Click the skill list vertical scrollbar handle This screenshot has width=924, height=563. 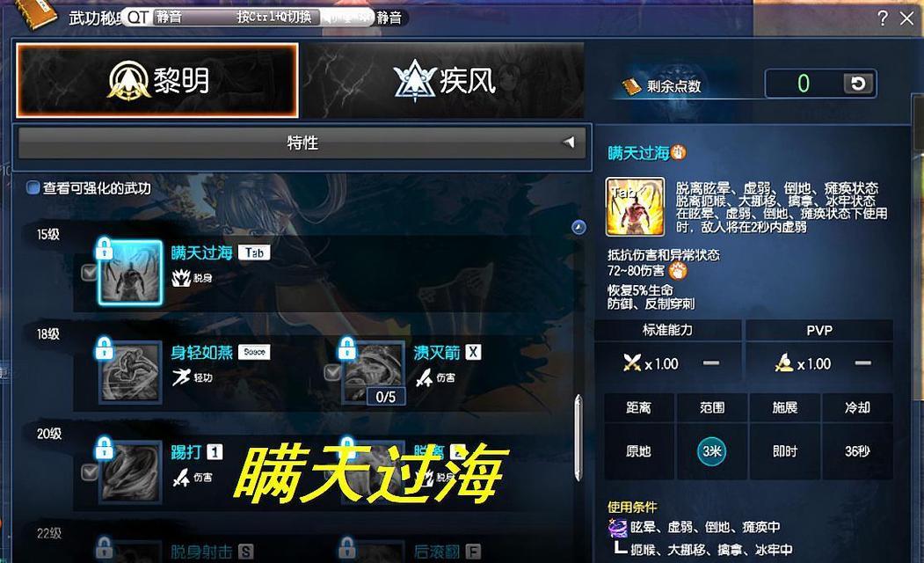point(578,437)
